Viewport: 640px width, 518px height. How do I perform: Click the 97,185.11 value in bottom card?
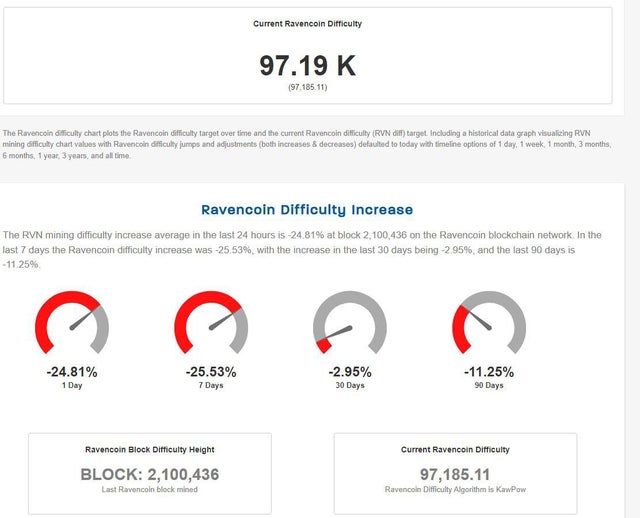point(455,474)
